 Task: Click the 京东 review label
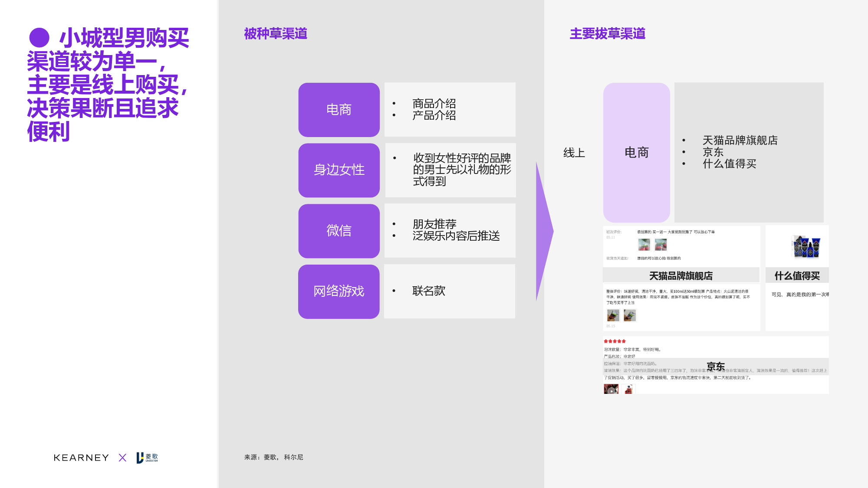(716, 366)
